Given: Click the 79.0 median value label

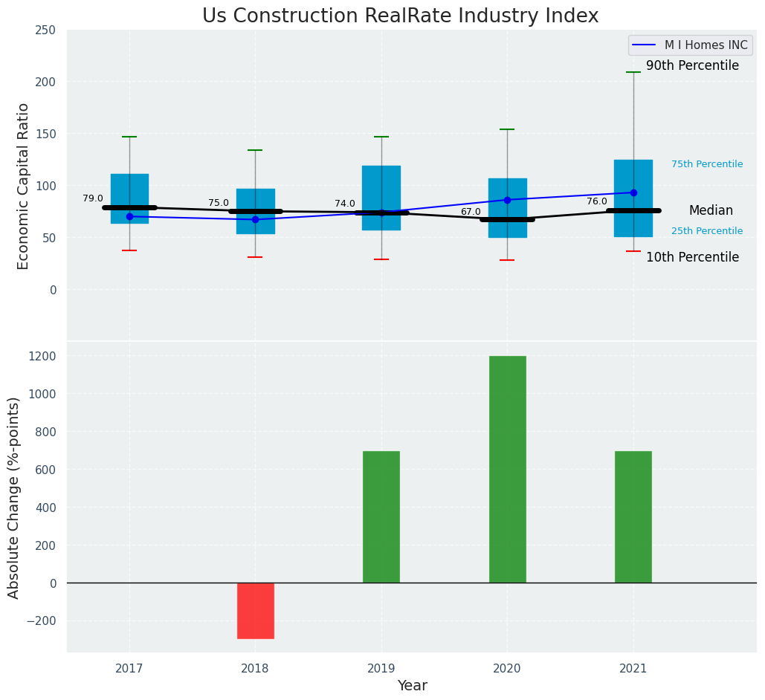Looking at the screenshot, I should (93, 198).
